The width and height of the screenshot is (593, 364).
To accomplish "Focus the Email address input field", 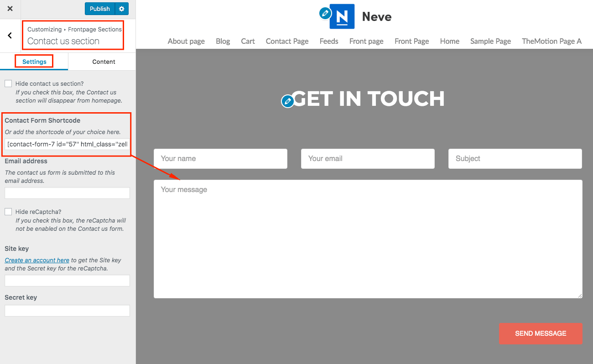I will click(67, 193).
